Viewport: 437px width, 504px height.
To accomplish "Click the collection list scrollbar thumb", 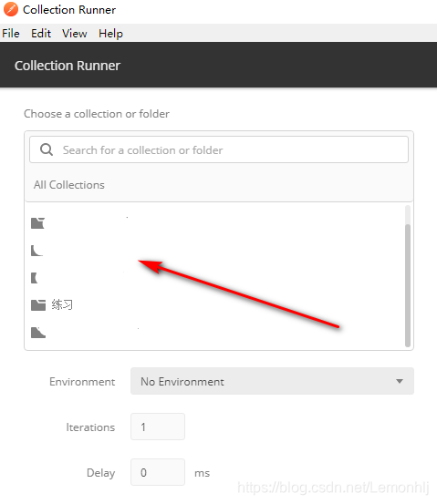I will click(x=408, y=285).
